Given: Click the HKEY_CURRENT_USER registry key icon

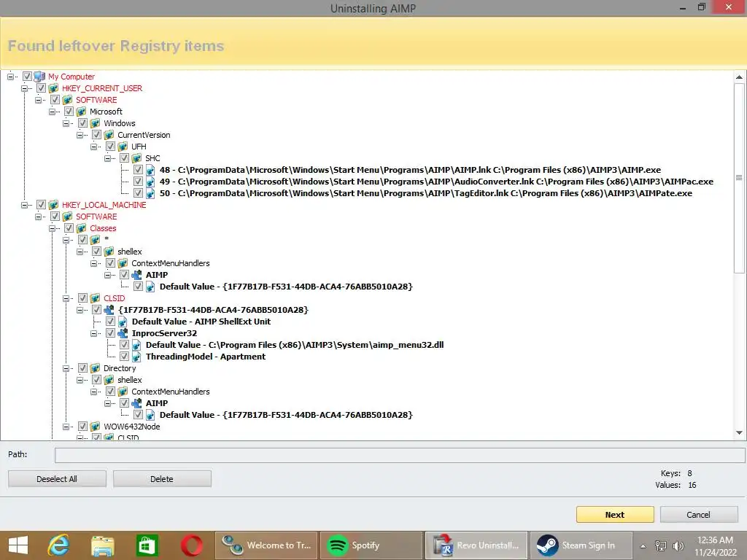Looking at the screenshot, I should pyautogui.click(x=53, y=88).
